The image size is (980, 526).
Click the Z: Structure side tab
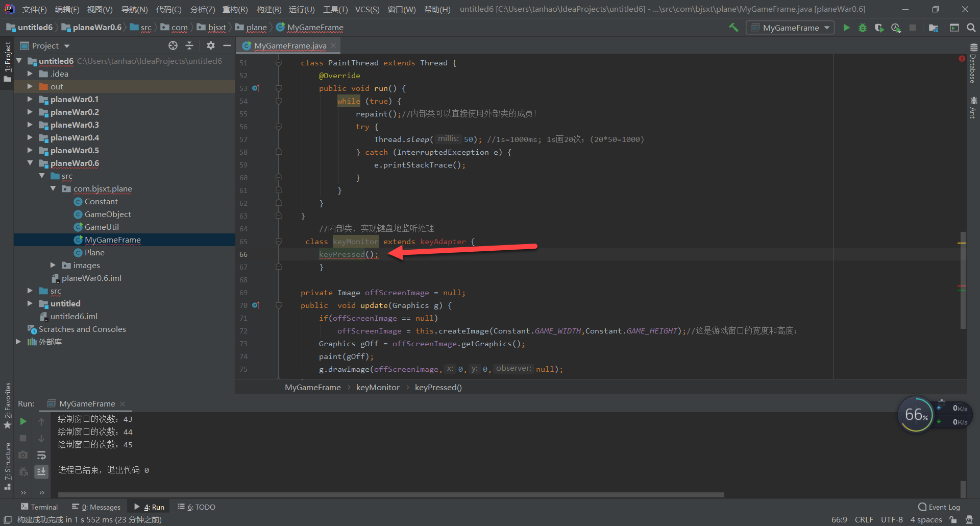click(x=8, y=466)
